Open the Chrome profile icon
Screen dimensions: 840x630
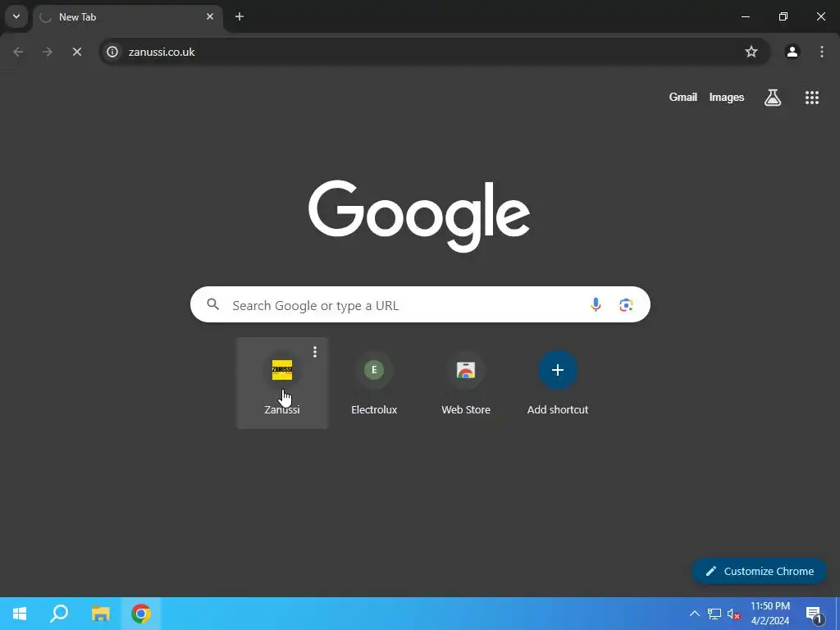point(792,52)
